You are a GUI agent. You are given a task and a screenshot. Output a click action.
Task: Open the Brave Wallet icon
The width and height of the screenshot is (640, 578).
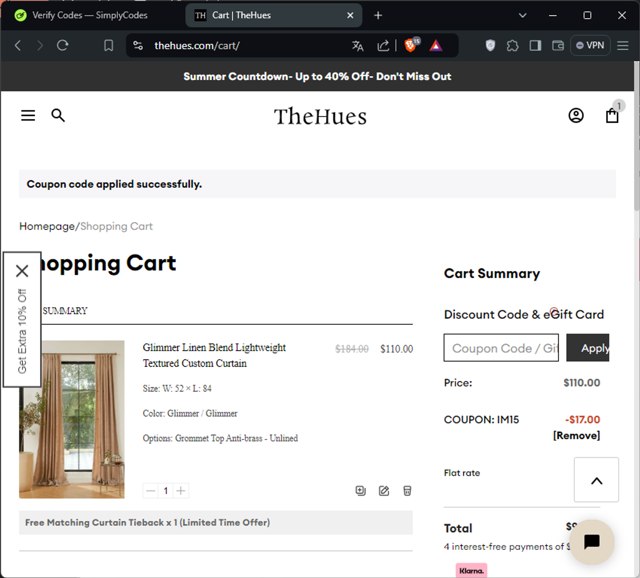coord(558,45)
